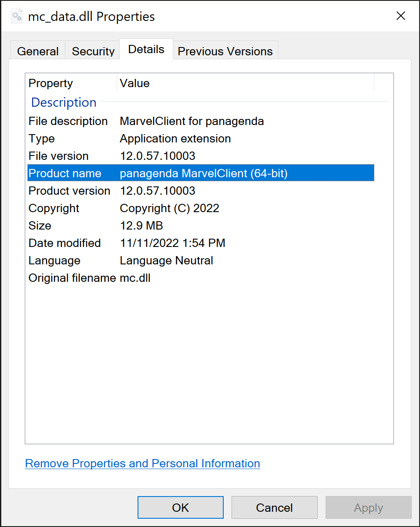Select the File description row
This screenshot has height=527, width=420.
tap(201, 121)
